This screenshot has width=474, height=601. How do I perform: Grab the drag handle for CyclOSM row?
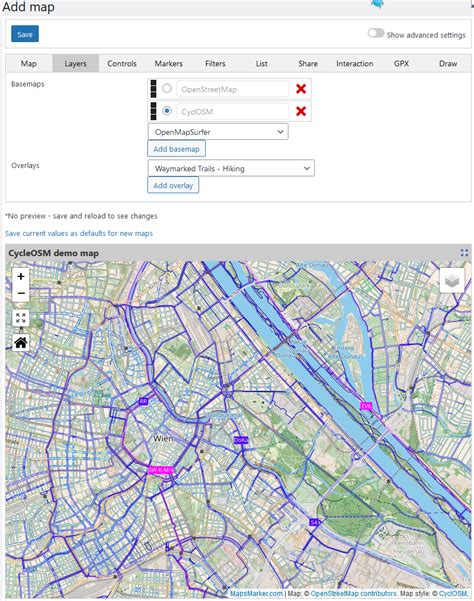click(x=153, y=111)
